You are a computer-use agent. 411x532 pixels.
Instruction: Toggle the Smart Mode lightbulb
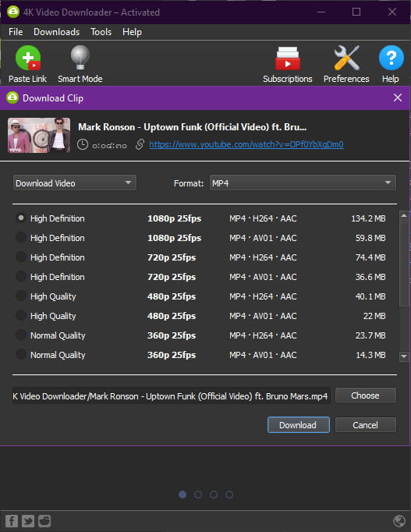click(x=80, y=58)
